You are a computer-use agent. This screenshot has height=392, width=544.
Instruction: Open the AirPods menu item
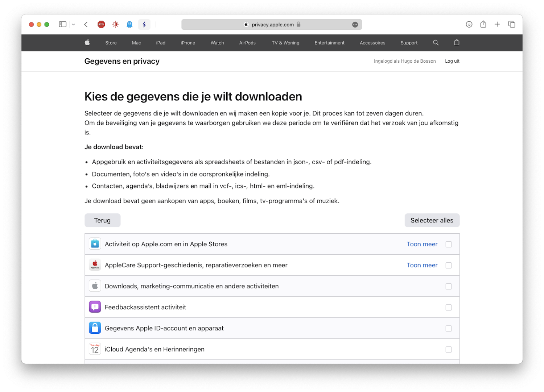pyautogui.click(x=247, y=43)
